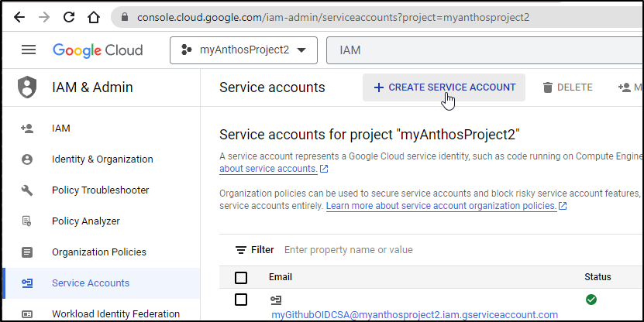Viewport: 644px width, 322px height.
Task: Open Workload Identity Federation
Action: coord(115,313)
